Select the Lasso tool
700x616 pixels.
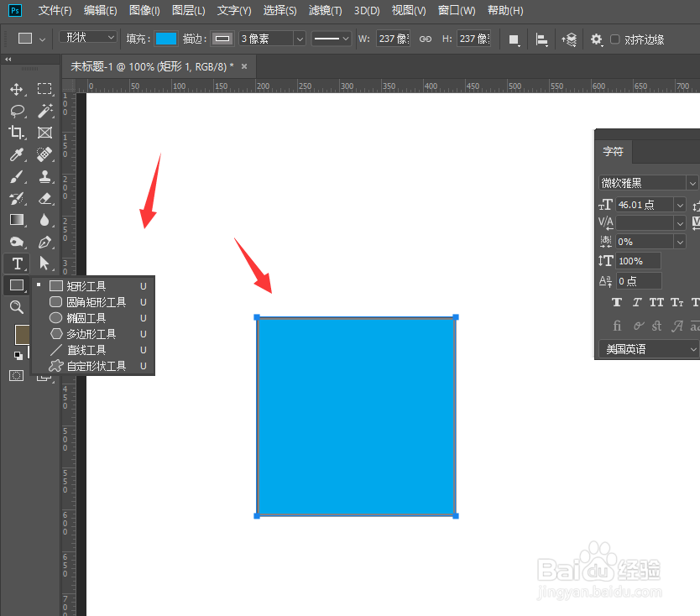tap(17, 111)
